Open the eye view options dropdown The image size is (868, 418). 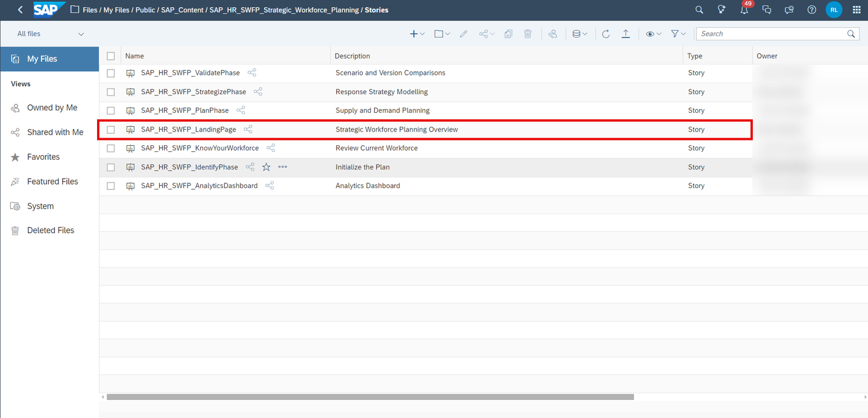coord(653,34)
